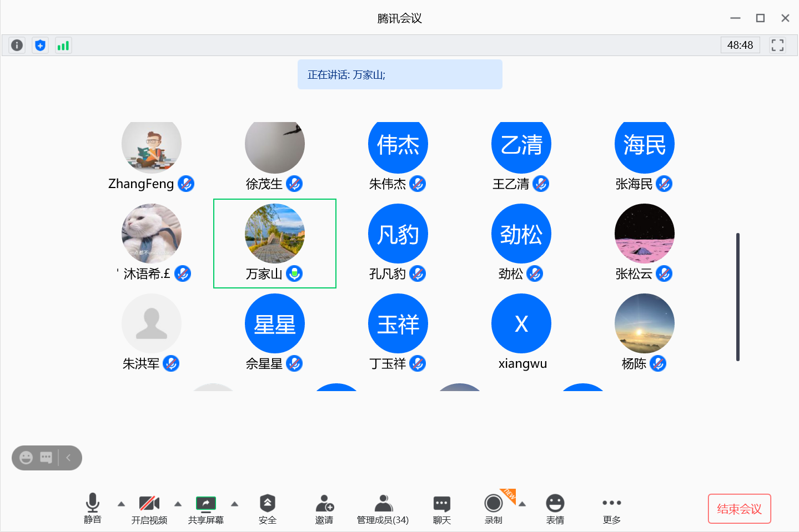This screenshot has width=799, height=532.
Task: Toggle microphone mute (静音)
Action: tap(93, 509)
